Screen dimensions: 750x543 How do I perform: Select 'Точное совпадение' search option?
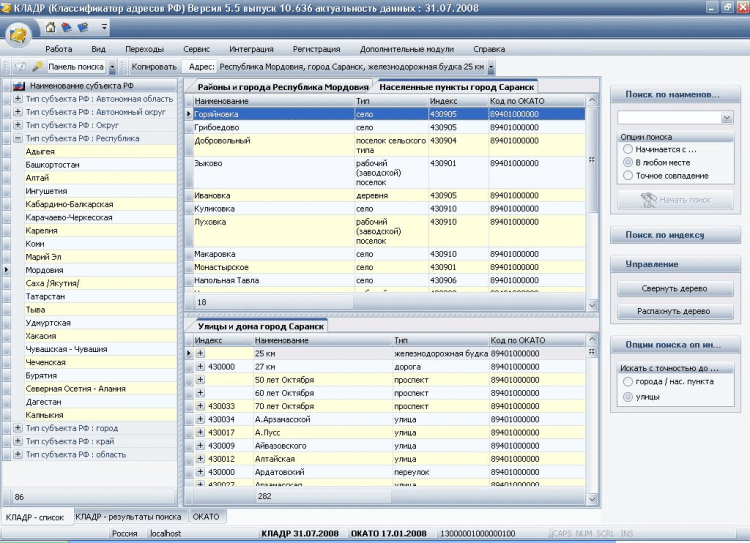tap(627, 175)
